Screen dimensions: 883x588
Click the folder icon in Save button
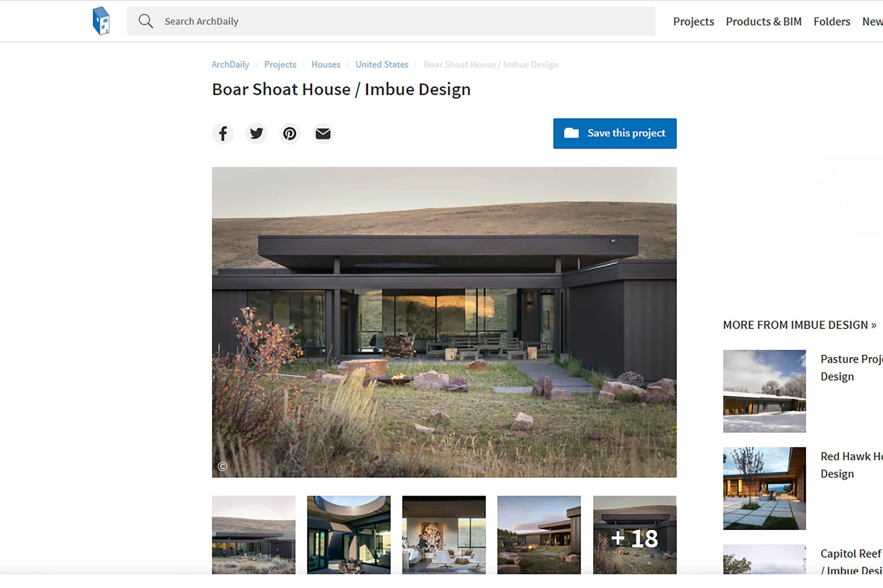[571, 133]
